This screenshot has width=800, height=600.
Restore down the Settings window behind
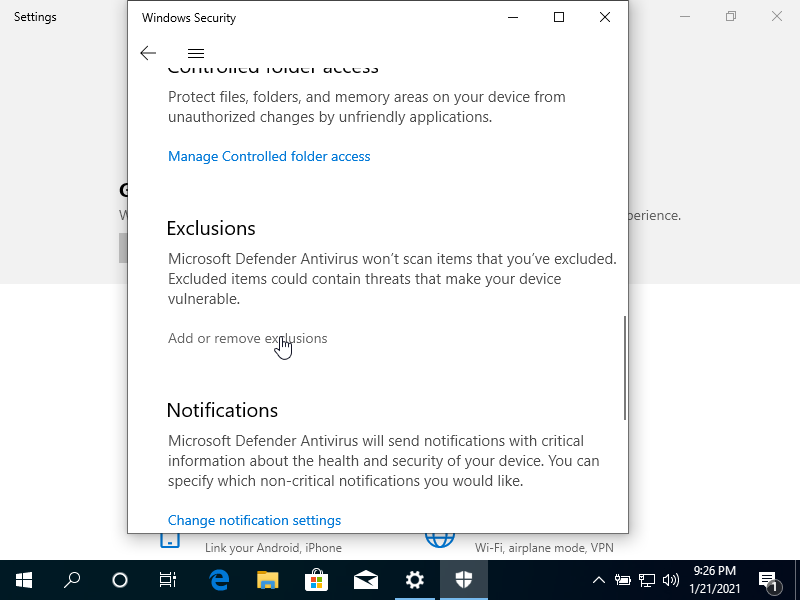pyautogui.click(x=731, y=16)
